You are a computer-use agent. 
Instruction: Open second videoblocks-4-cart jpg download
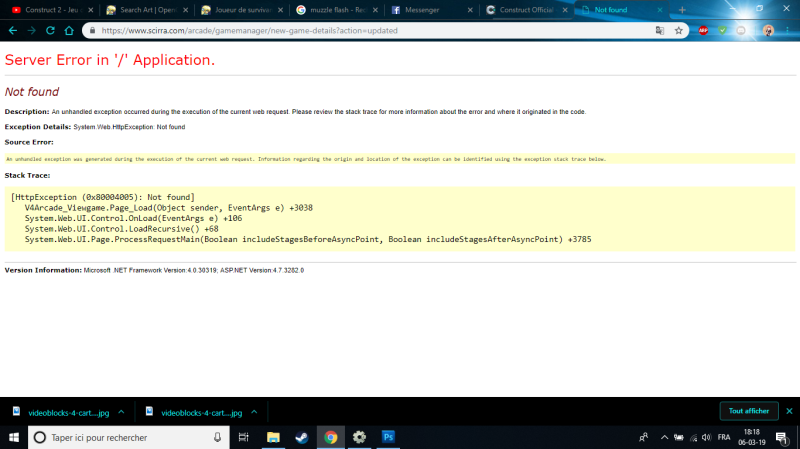click(x=194, y=412)
